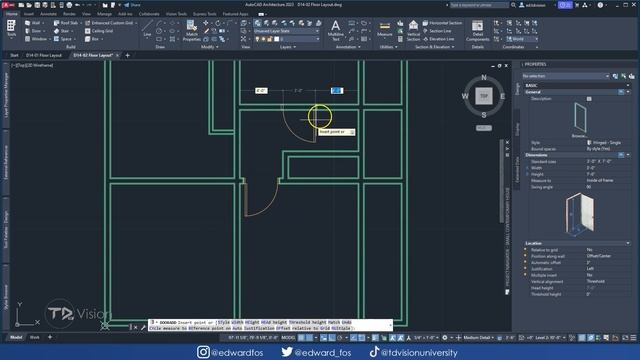Screen dimensions: 640x360
Task: Select the Move tool in Modify panel
Action: (x=206, y=23)
